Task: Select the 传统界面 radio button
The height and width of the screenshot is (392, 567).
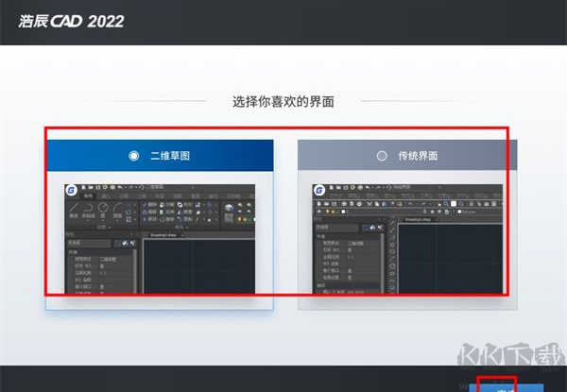Action: pos(382,155)
